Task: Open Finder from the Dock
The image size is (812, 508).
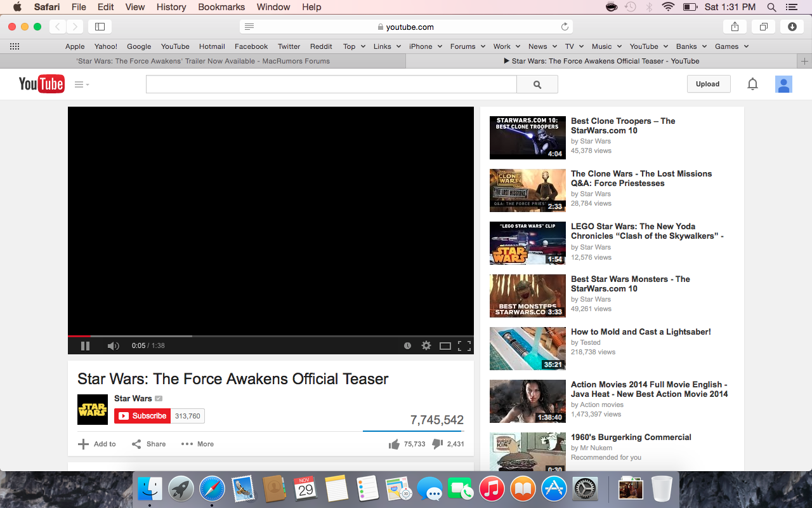Action: tap(150, 489)
